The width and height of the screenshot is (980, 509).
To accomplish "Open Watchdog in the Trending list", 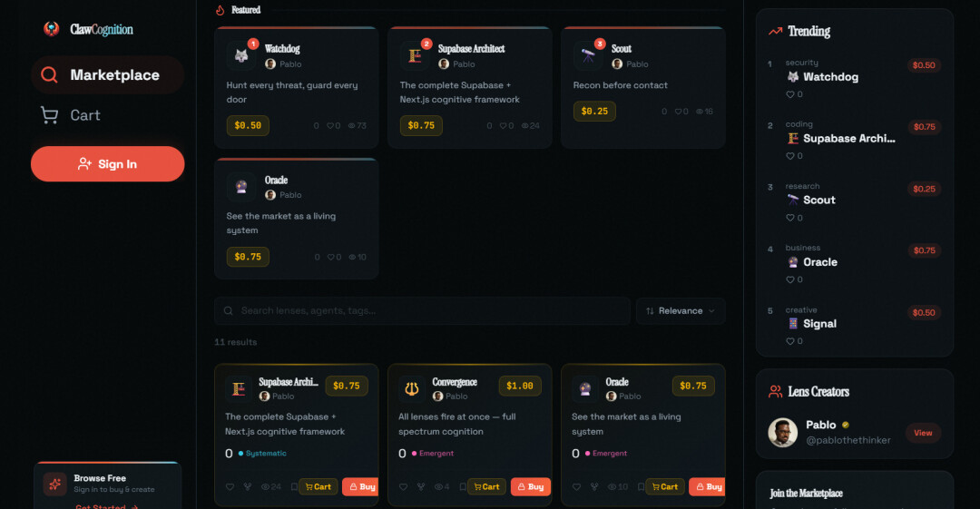I will (830, 77).
